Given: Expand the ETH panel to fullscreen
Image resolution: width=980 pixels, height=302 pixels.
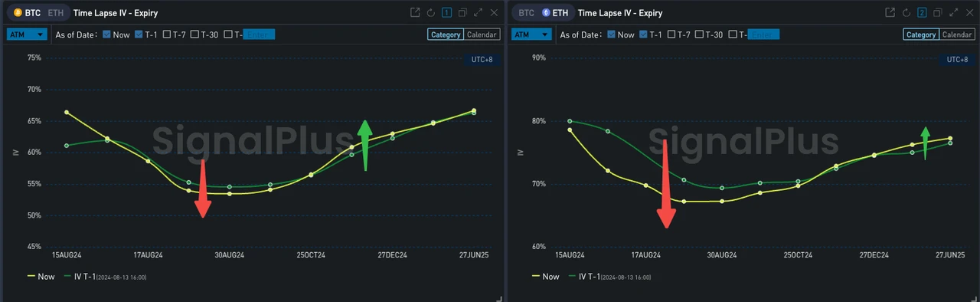Looking at the screenshot, I should (x=953, y=12).
